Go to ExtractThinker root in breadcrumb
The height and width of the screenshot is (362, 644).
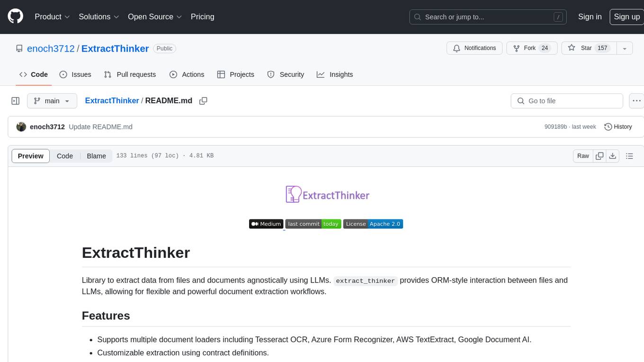[x=112, y=100]
